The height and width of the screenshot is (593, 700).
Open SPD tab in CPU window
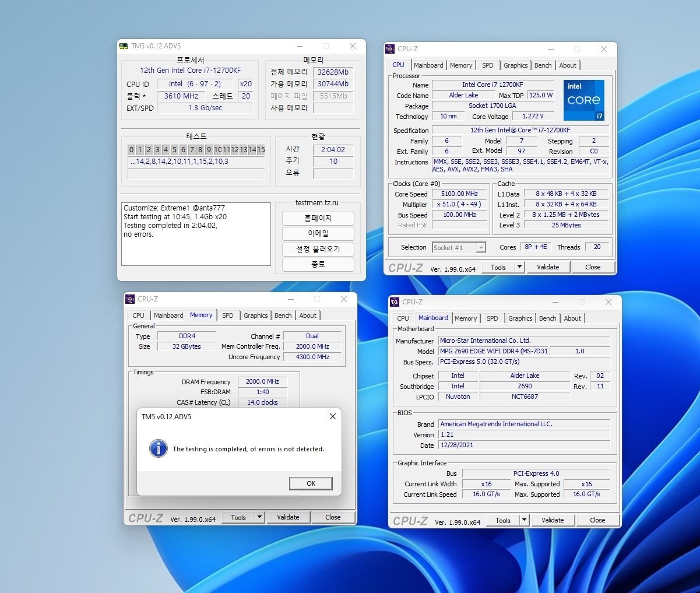click(488, 65)
